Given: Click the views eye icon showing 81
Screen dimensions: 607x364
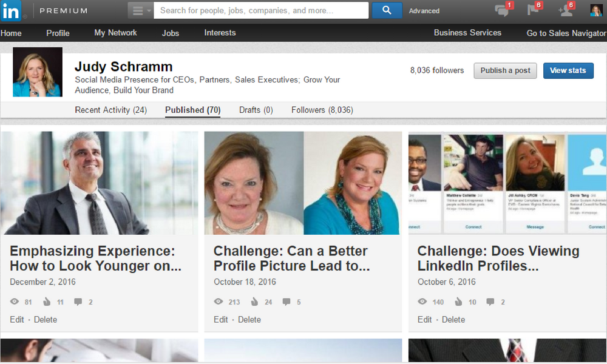Looking at the screenshot, I should coord(15,302).
